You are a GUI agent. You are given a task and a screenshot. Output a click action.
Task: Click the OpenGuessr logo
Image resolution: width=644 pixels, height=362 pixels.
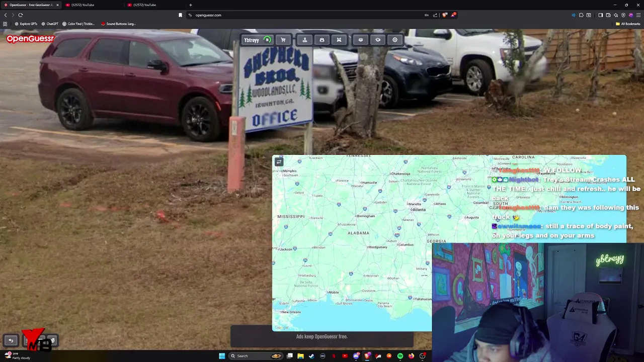click(30, 39)
